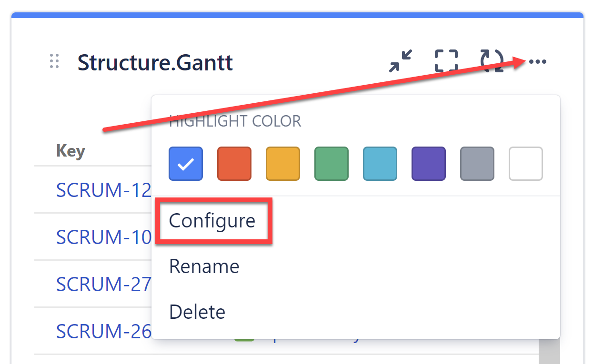Expand gadget to fullscreen view
Screen dimensions: 593x364
coord(446,61)
